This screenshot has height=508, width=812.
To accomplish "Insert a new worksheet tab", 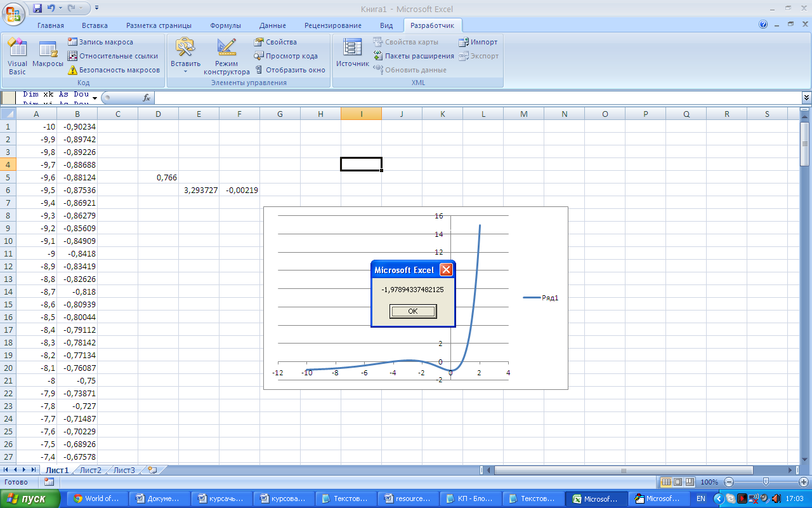I will [x=152, y=470].
